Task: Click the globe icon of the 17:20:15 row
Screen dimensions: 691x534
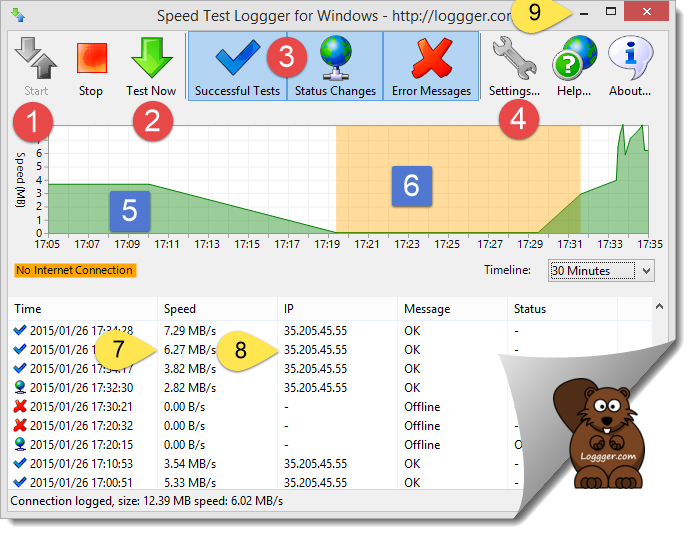Action: pos(20,444)
